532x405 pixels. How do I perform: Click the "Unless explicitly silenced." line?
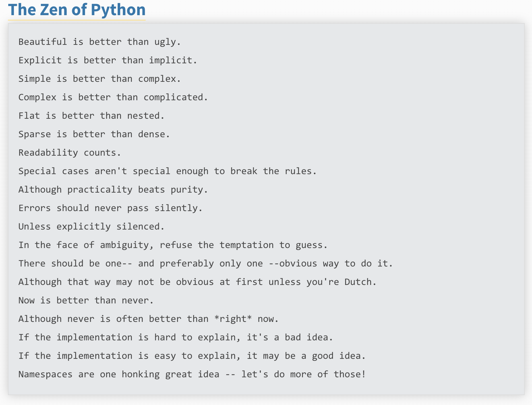coord(91,227)
